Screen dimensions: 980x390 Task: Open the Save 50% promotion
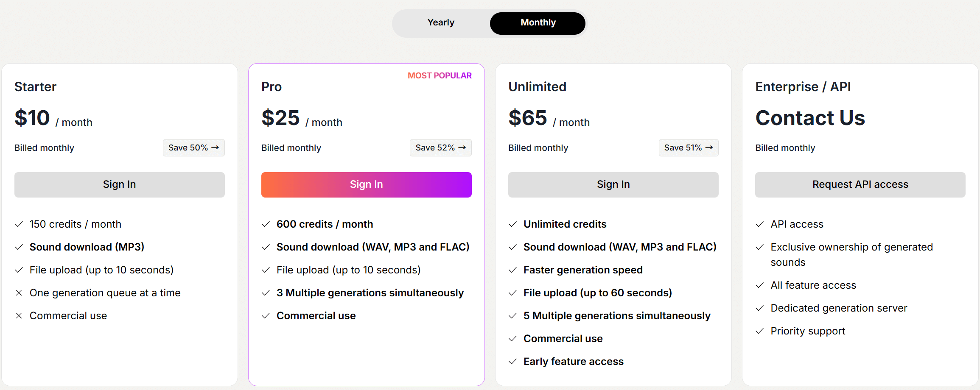(193, 148)
